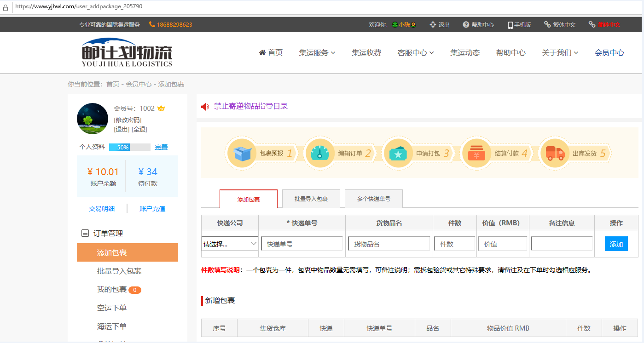The image size is (644, 343).
Task: Click the 订单管理 list icon
Action: coord(85,233)
